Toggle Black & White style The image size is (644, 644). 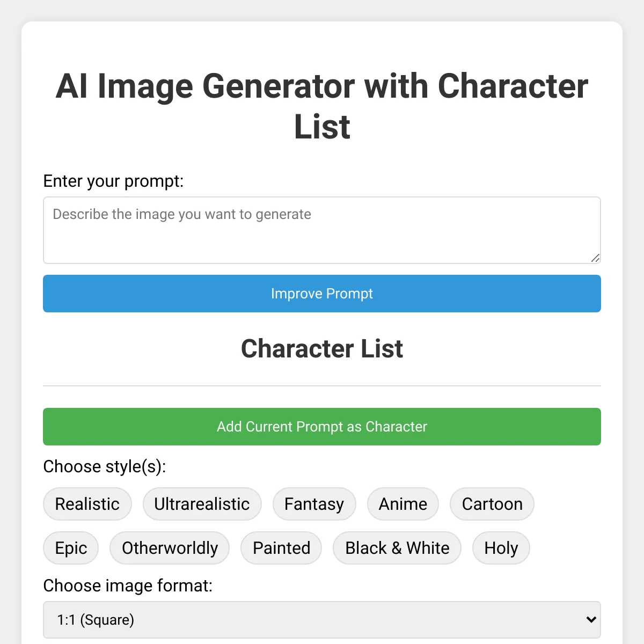(x=397, y=548)
